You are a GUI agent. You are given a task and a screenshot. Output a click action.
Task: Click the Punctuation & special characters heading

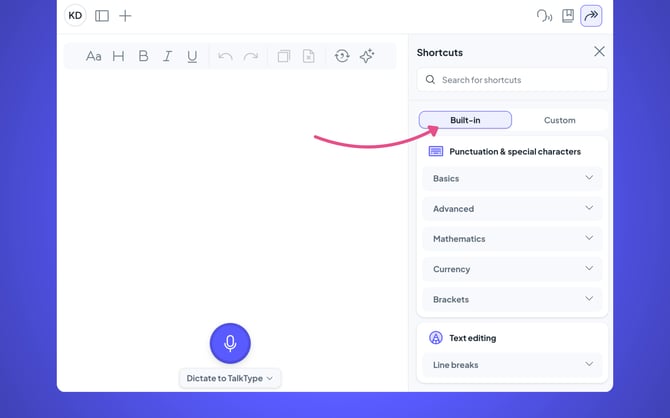(515, 152)
